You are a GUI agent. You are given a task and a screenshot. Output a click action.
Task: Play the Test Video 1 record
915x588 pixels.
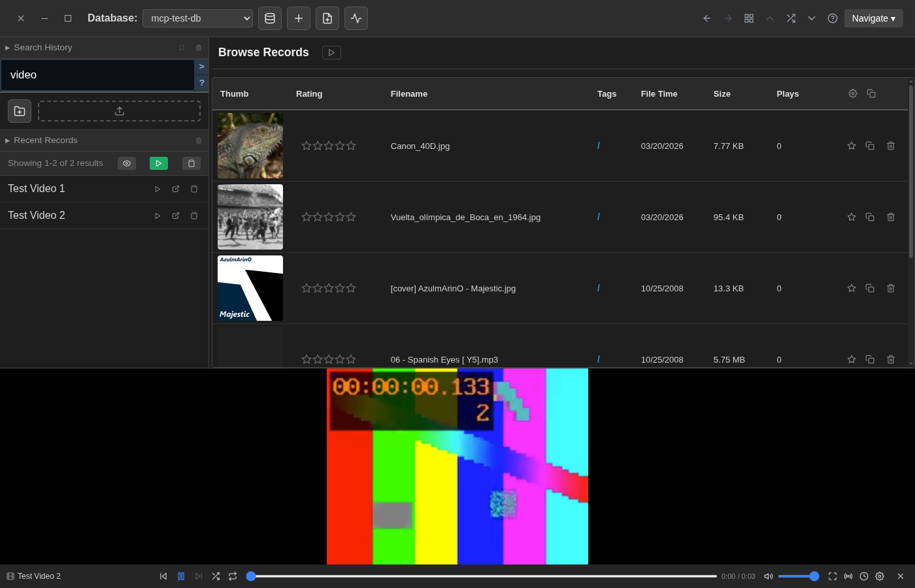[x=158, y=189]
